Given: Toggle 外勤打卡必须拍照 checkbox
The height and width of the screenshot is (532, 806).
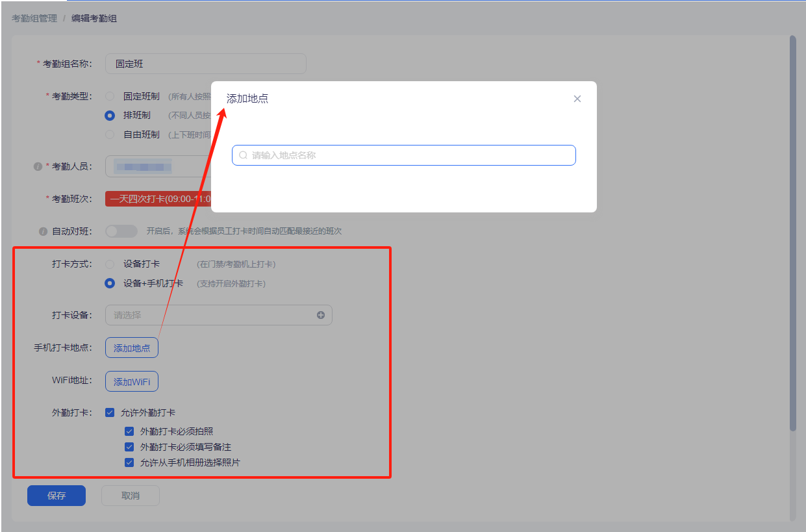Looking at the screenshot, I should pos(129,431).
